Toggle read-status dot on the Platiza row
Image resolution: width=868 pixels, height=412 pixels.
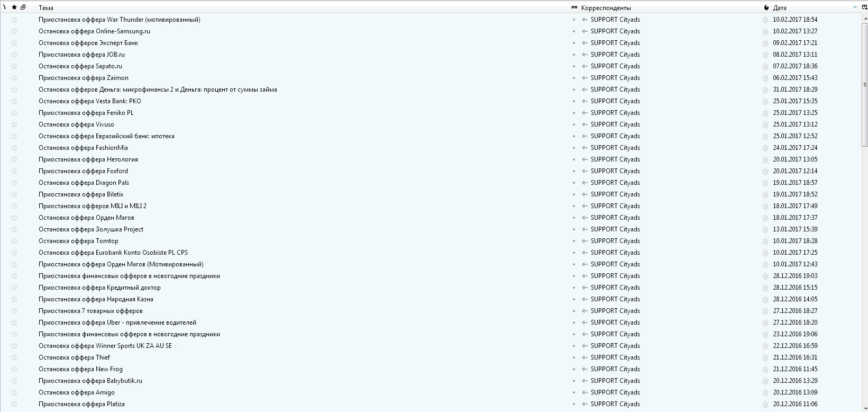[574, 404]
